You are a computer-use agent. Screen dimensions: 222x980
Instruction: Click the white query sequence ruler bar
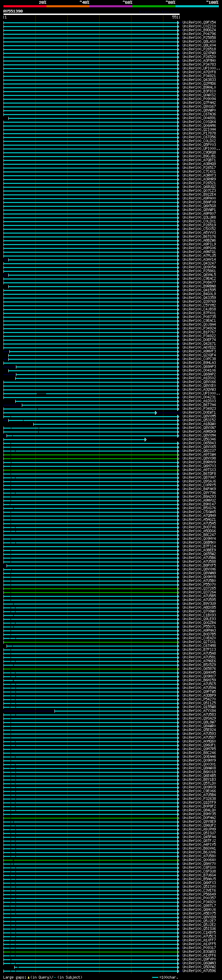point(92,14)
